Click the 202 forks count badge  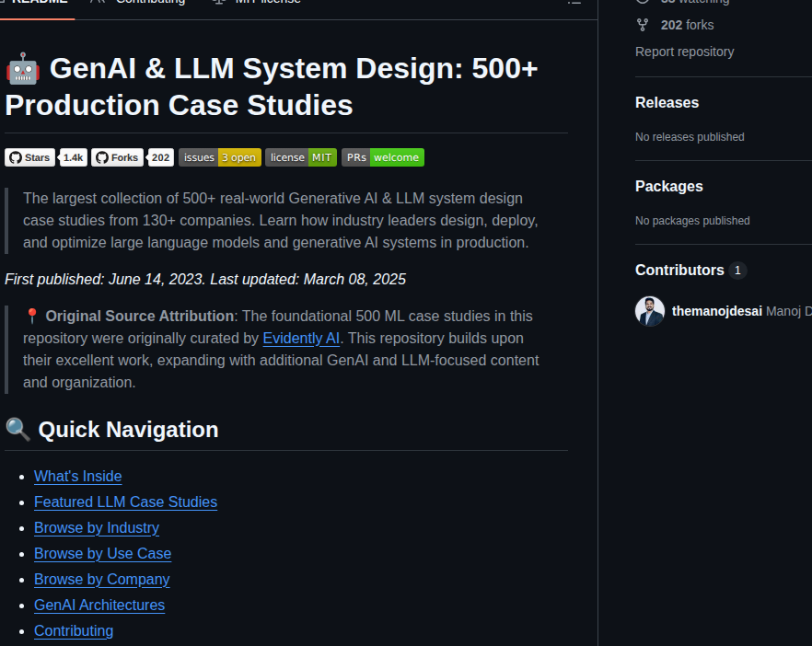pyautogui.click(x=160, y=157)
